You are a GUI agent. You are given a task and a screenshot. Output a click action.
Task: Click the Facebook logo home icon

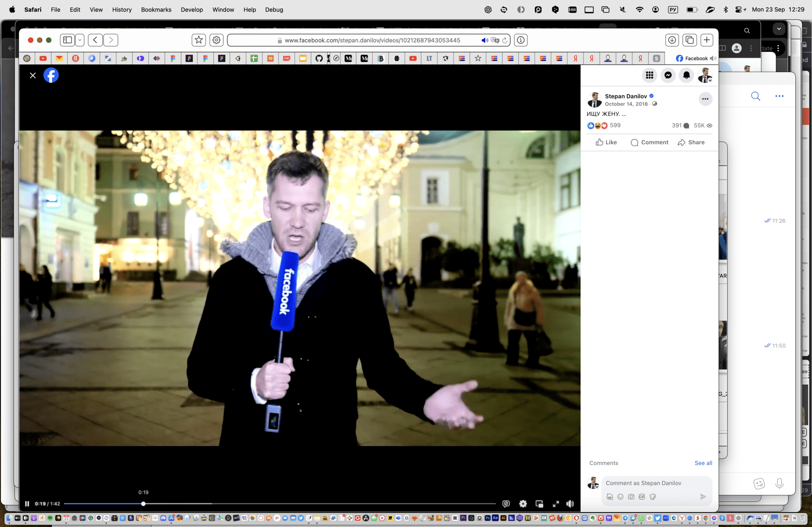51,75
